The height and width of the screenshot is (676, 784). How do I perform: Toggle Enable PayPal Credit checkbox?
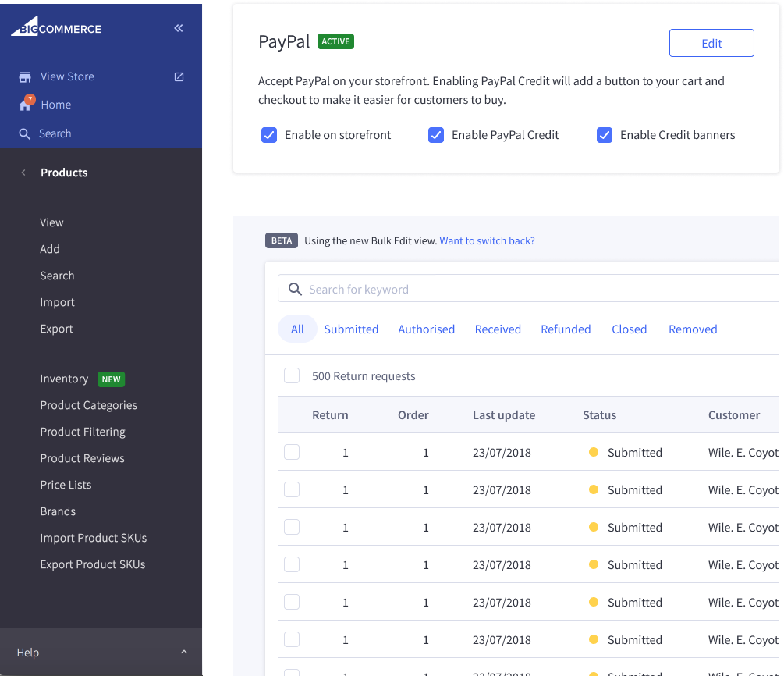[x=436, y=135]
